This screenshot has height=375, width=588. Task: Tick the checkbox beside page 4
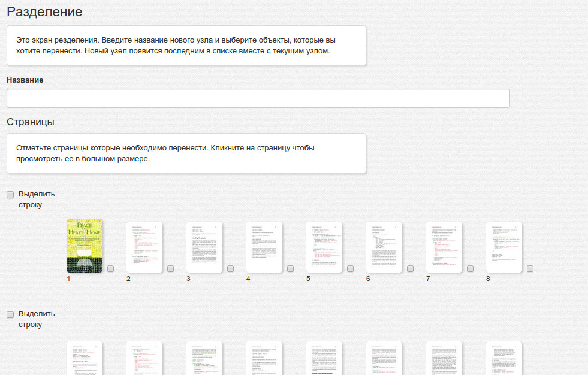[x=291, y=269]
